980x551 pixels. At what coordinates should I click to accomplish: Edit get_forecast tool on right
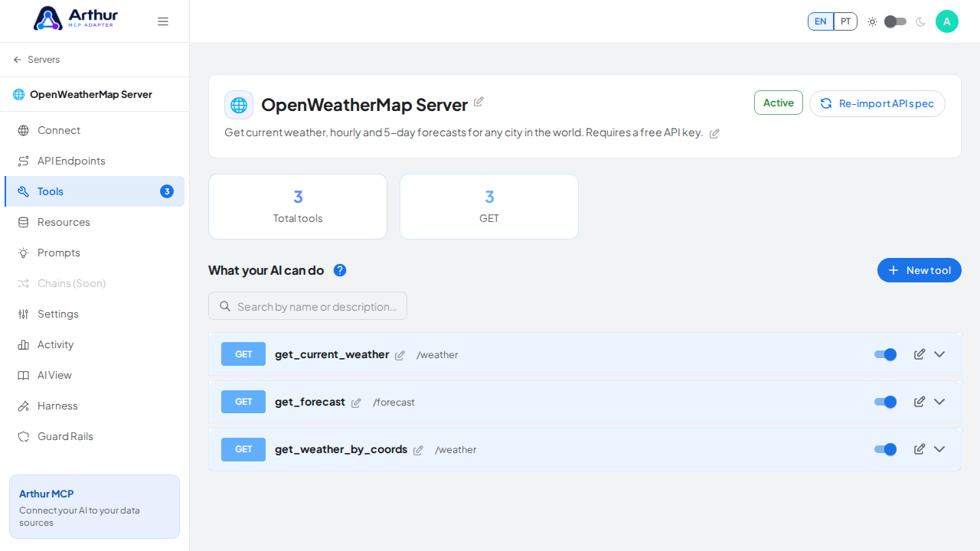pyautogui.click(x=920, y=401)
